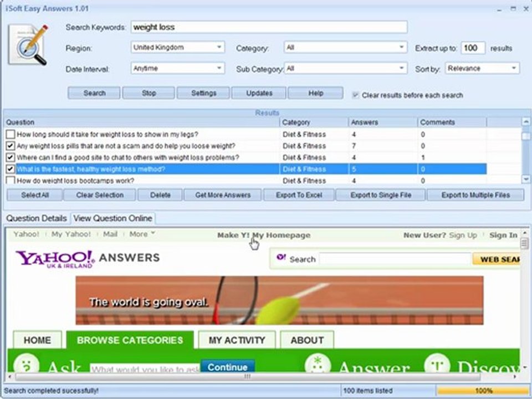The height and width of the screenshot is (399, 532).
Task: Click the Ask smiley question icon
Action: click(x=26, y=364)
